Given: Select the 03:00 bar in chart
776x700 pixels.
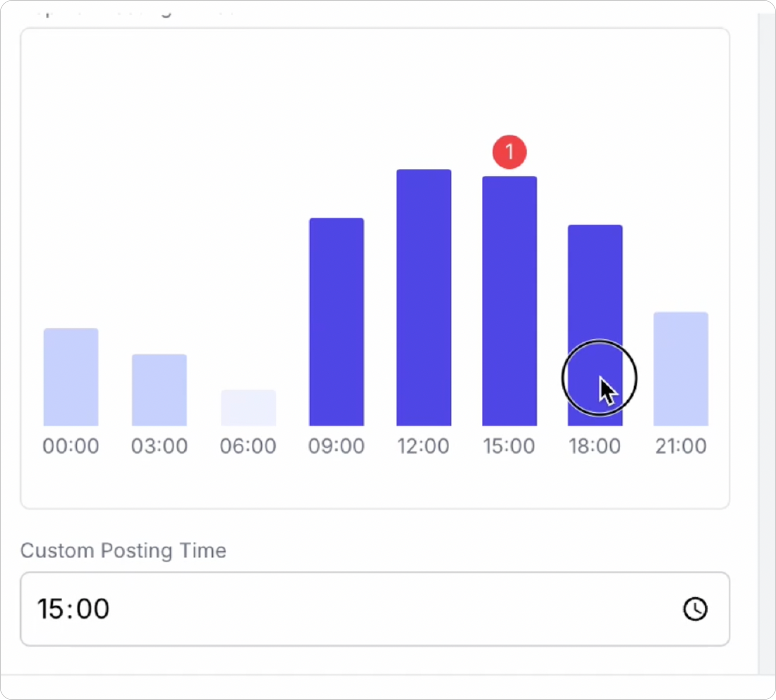Looking at the screenshot, I should 159,390.
